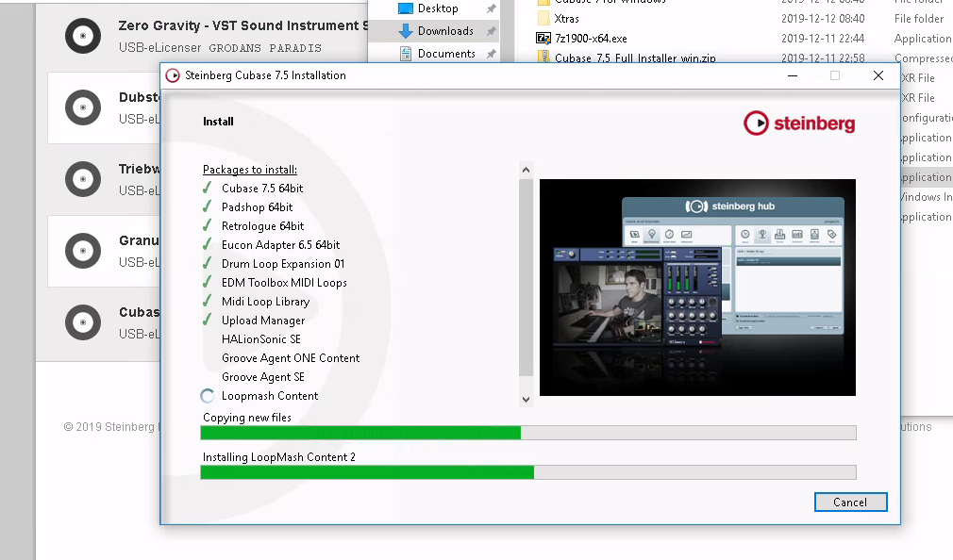
Task: Select the Xtras folder in Explorer
Action: pos(566,19)
